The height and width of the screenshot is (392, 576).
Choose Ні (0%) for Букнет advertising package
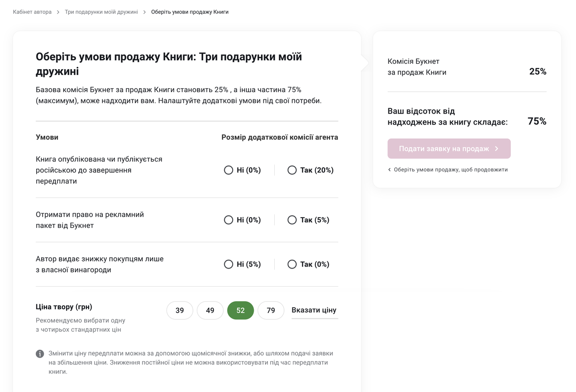[242, 220]
